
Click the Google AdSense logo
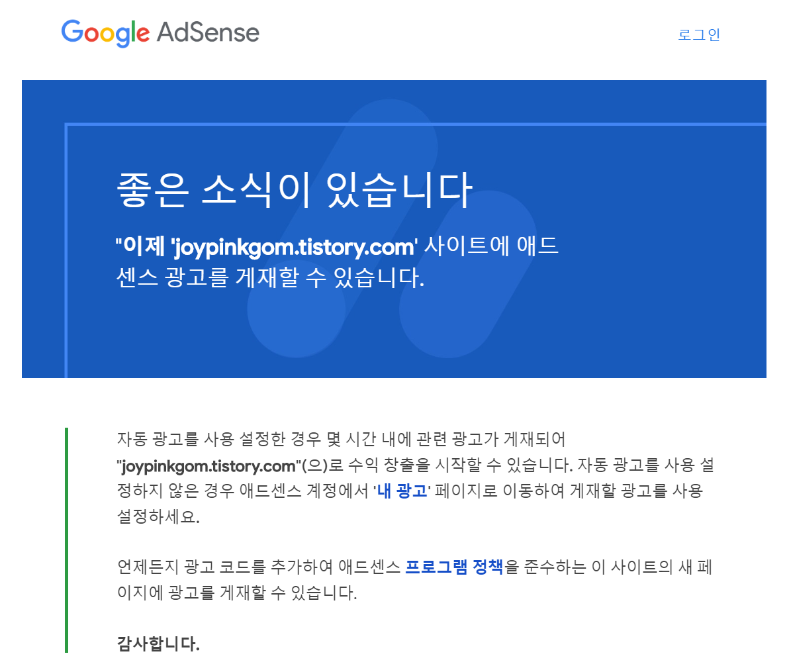pyautogui.click(x=160, y=33)
